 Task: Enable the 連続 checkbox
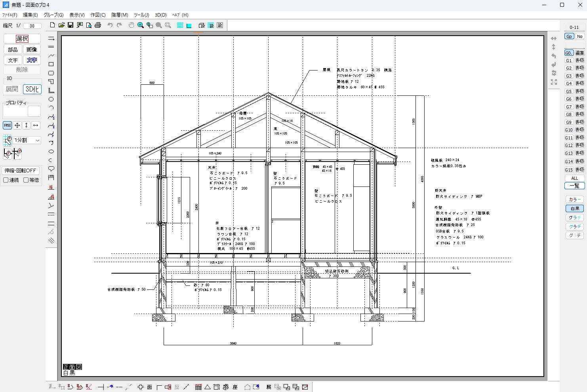tap(6, 180)
